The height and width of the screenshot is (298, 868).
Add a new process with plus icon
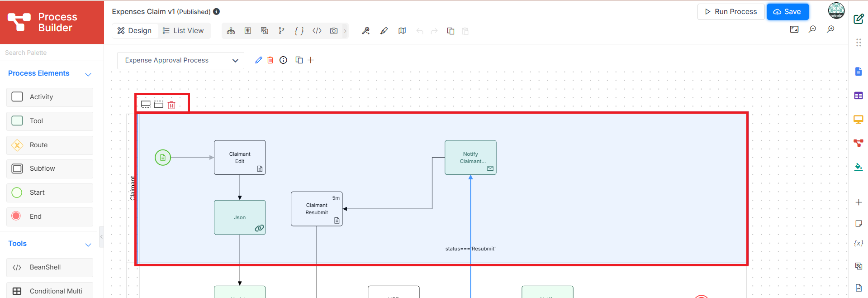pyautogui.click(x=311, y=60)
